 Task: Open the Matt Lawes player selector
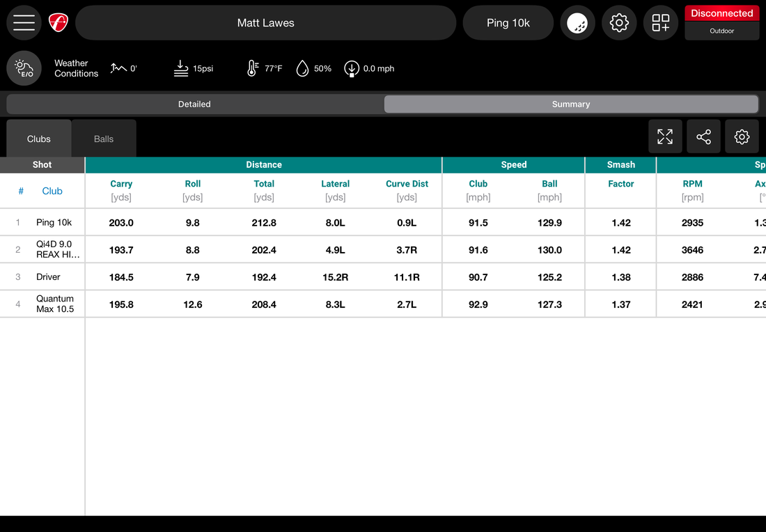click(265, 23)
